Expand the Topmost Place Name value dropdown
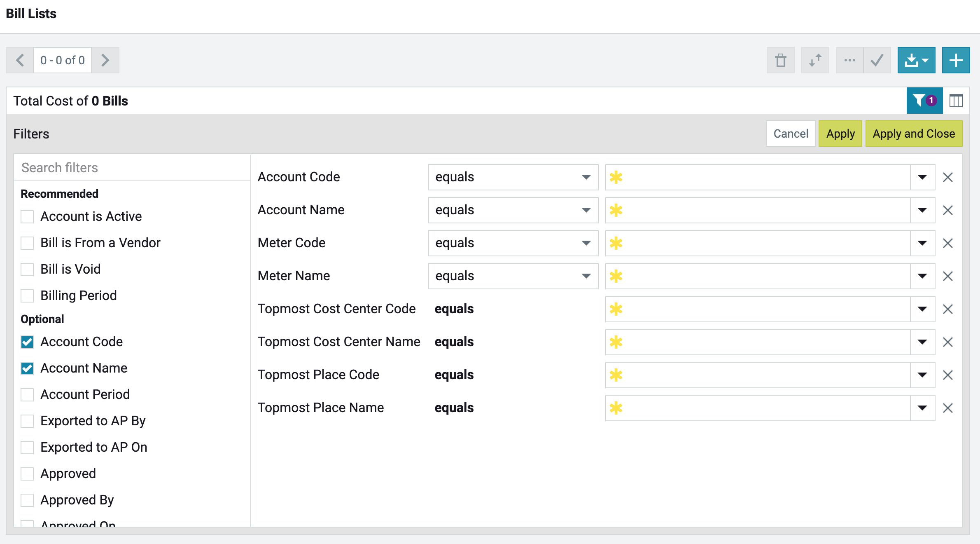 click(922, 408)
